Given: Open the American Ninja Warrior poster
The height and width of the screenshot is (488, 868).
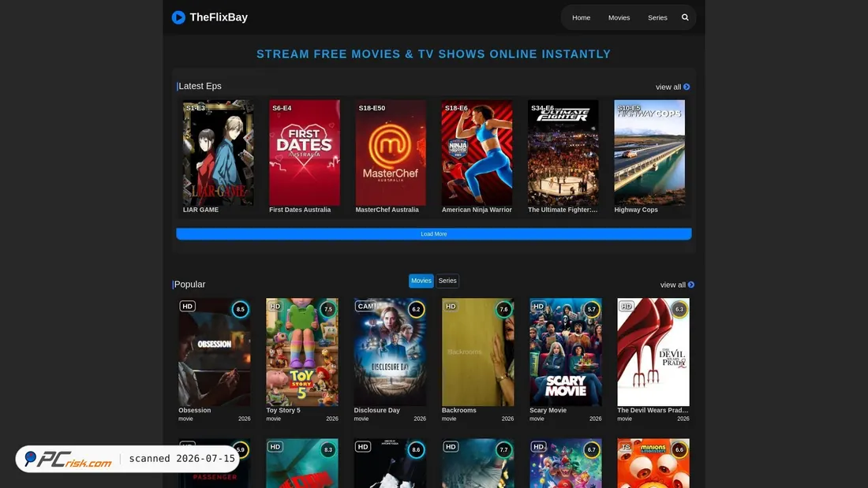Looking at the screenshot, I should click(x=477, y=153).
